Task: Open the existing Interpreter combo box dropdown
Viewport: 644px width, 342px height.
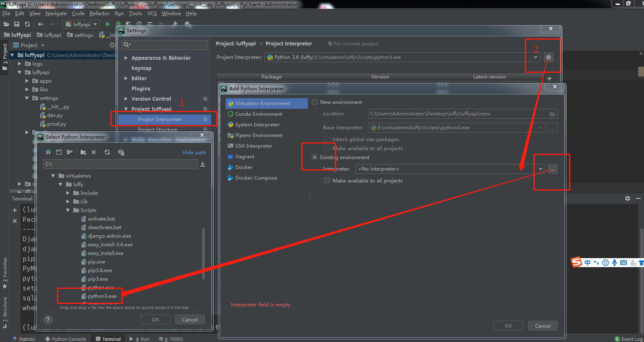Action: [x=540, y=169]
